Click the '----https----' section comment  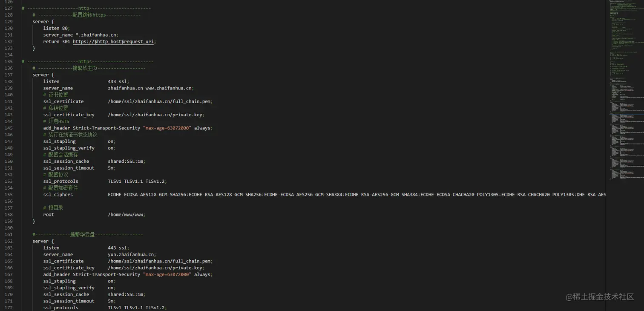click(87, 62)
